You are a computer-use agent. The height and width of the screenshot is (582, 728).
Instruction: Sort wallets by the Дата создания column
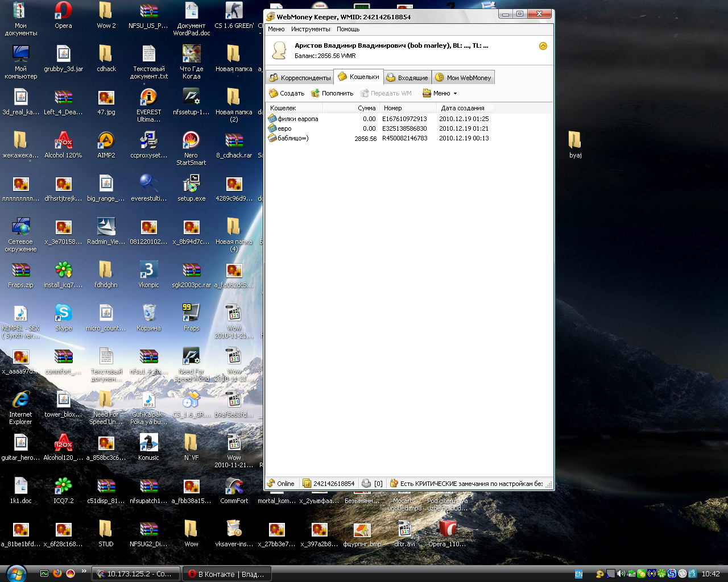pyautogui.click(x=465, y=108)
